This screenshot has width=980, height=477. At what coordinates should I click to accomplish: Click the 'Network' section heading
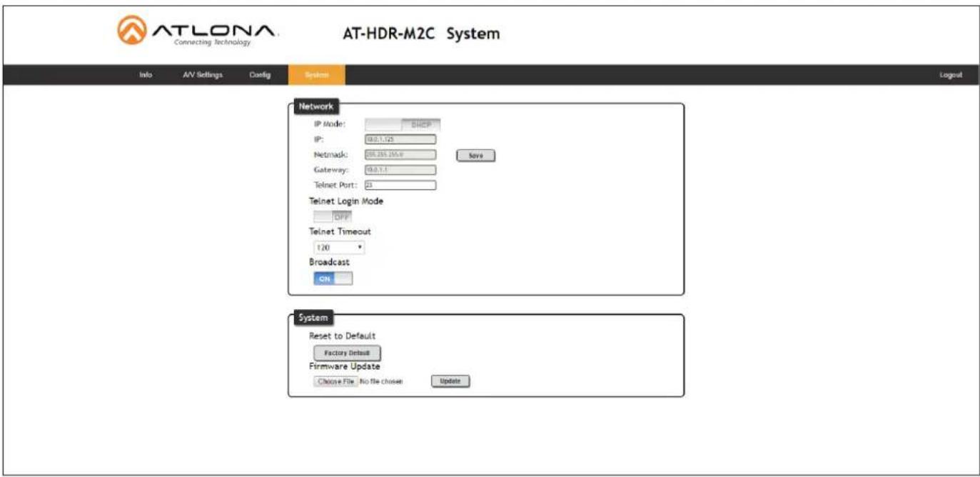pos(315,106)
